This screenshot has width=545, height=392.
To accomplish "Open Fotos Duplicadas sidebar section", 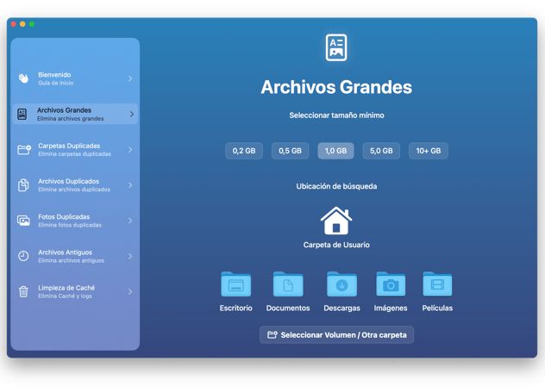I will [x=75, y=221].
